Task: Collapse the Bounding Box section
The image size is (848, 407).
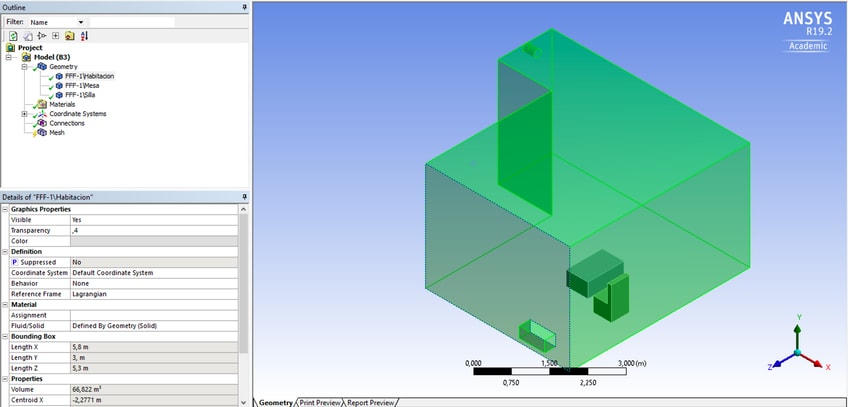Action: (x=5, y=336)
